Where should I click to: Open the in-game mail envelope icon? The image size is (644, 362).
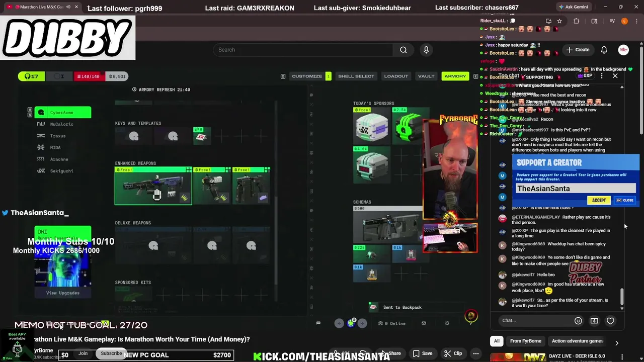tap(424, 323)
